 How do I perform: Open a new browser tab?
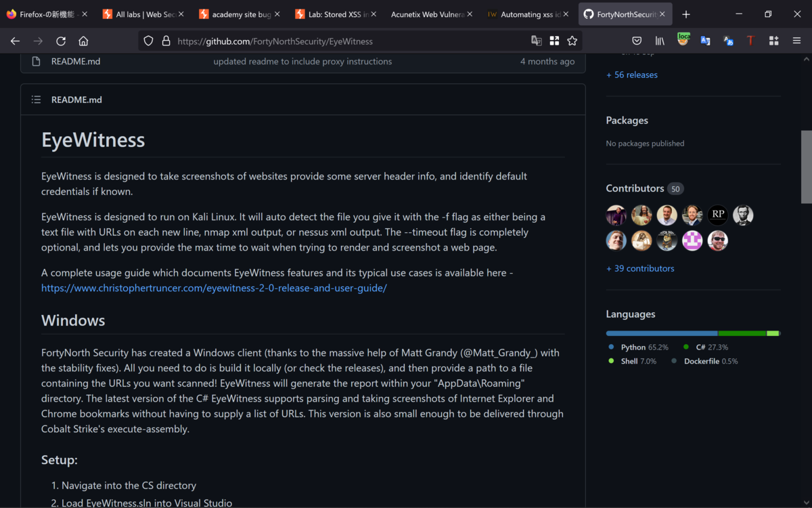(x=686, y=14)
